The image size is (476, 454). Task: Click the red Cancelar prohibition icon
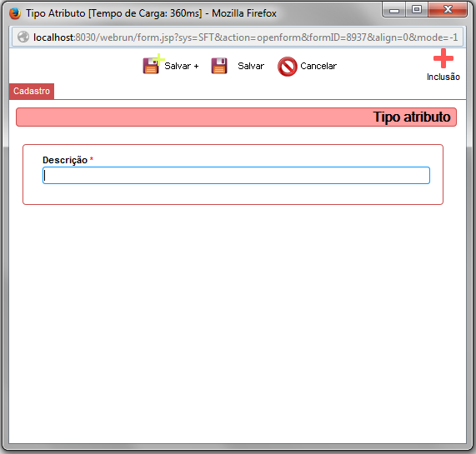pyautogui.click(x=287, y=67)
